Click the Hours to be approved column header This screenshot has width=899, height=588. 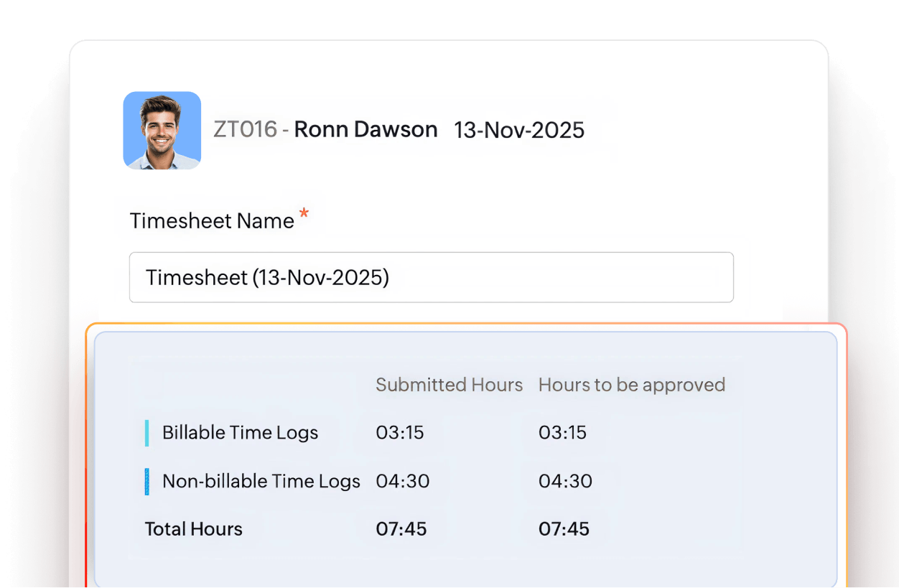pyautogui.click(x=631, y=385)
